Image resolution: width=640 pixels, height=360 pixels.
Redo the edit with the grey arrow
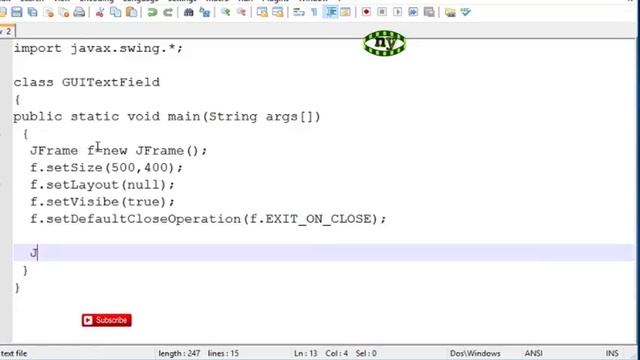[168, 12]
